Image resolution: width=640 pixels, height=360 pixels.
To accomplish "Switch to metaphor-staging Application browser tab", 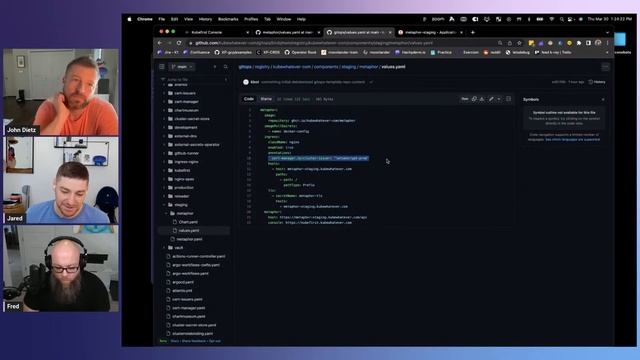I will [429, 32].
